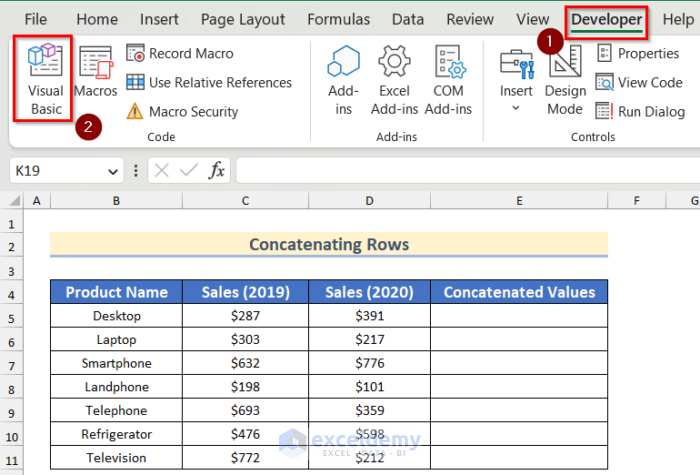Viewport: 700px width, 475px height.
Task: Click the Record Macro button
Action: [180, 54]
